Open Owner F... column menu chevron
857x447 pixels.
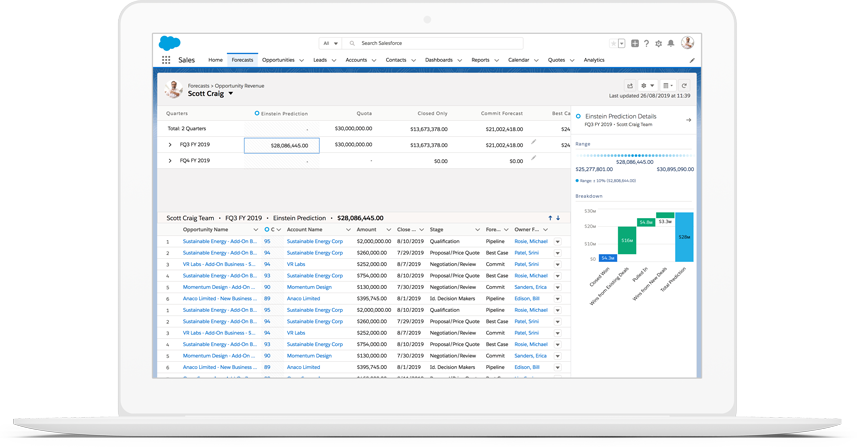coord(545,230)
